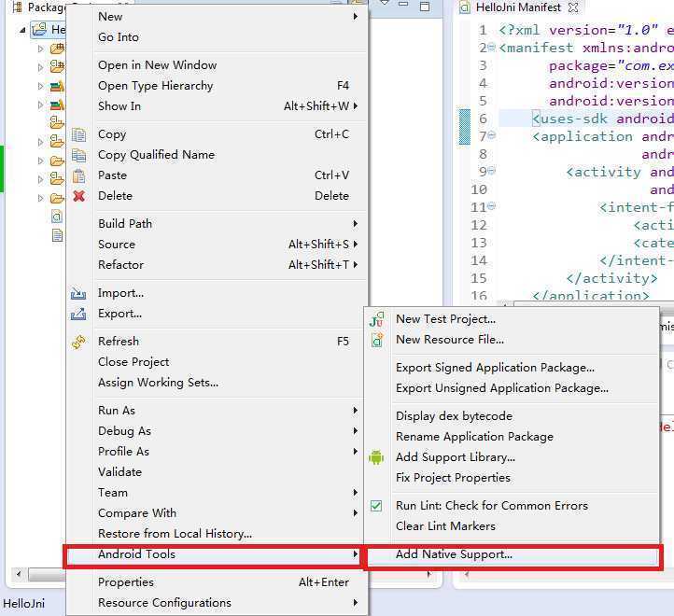
Task: Collapse the HelloJni project tree node
Action: [x=21, y=30]
